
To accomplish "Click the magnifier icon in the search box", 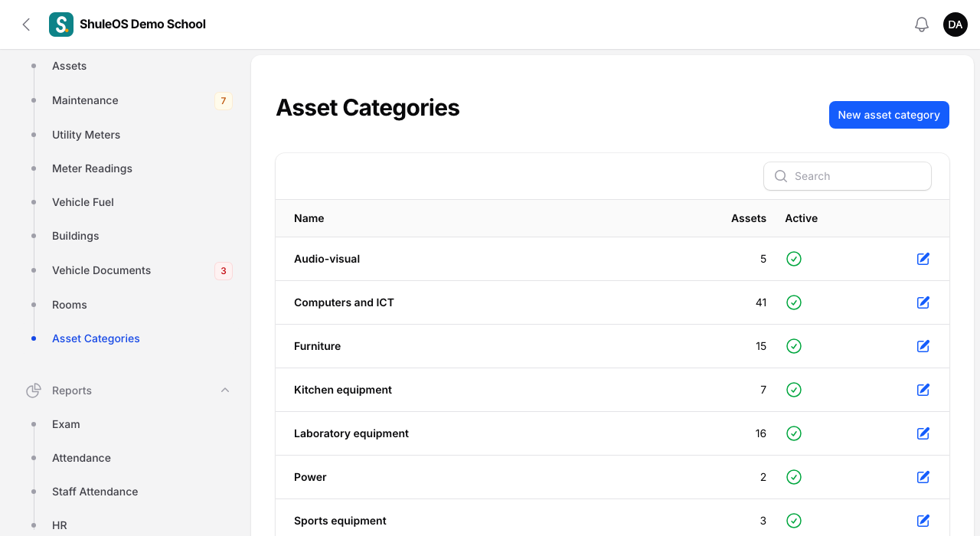I will (x=781, y=176).
